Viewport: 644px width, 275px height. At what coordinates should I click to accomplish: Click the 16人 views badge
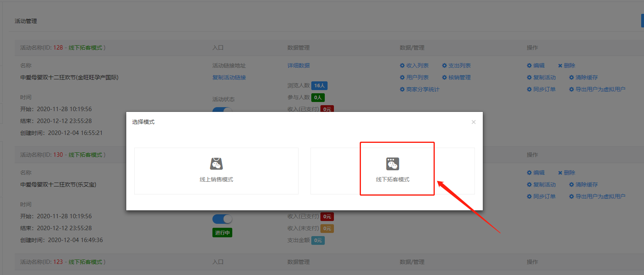[x=320, y=86]
